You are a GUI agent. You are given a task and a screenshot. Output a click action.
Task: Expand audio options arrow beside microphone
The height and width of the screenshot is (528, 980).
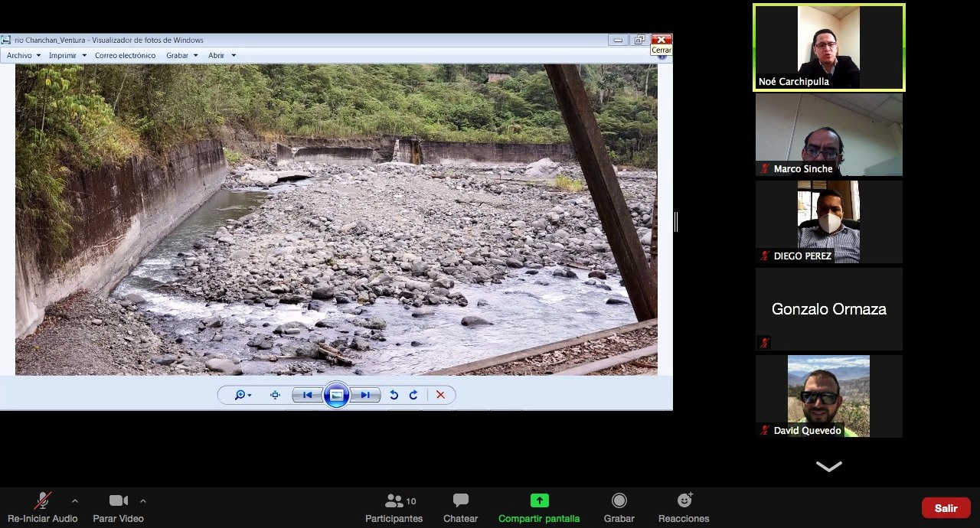click(74, 501)
